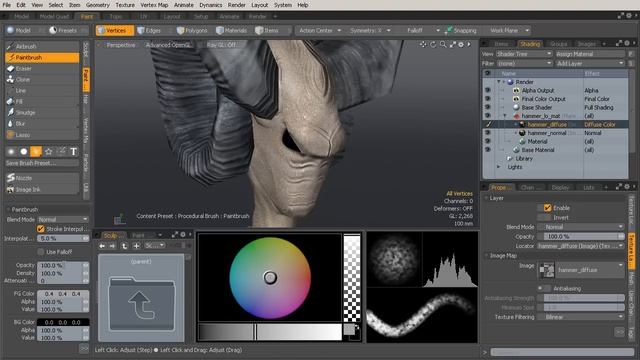The height and width of the screenshot is (360, 640).
Task: Open the Shader Tree view dropdown
Action: click(x=524, y=54)
